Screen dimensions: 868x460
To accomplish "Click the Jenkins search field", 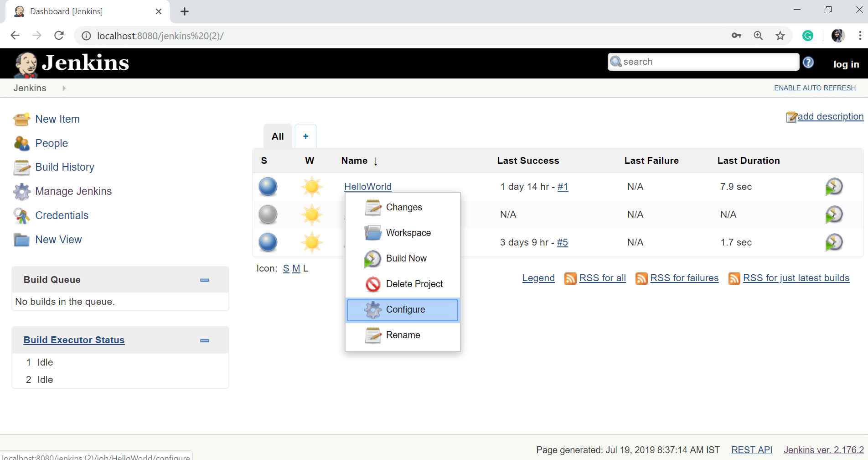I will [x=703, y=62].
